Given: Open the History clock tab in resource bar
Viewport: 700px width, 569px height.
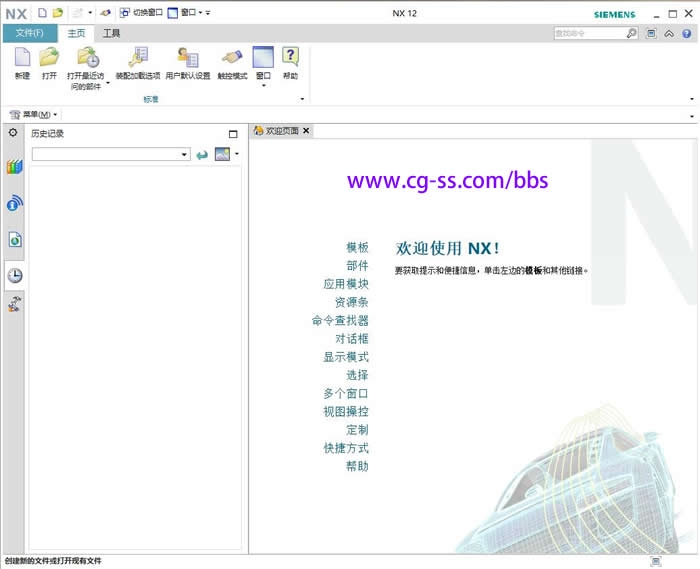Looking at the screenshot, I should (15, 275).
